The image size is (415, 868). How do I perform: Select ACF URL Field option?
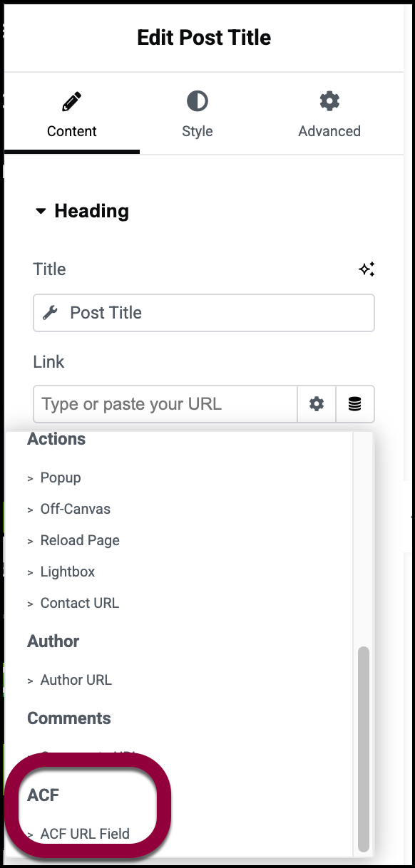click(85, 834)
